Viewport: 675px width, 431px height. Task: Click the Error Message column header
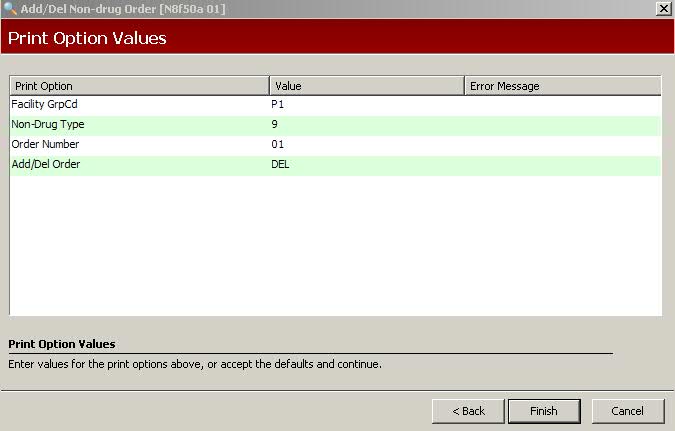tap(563, 86)
